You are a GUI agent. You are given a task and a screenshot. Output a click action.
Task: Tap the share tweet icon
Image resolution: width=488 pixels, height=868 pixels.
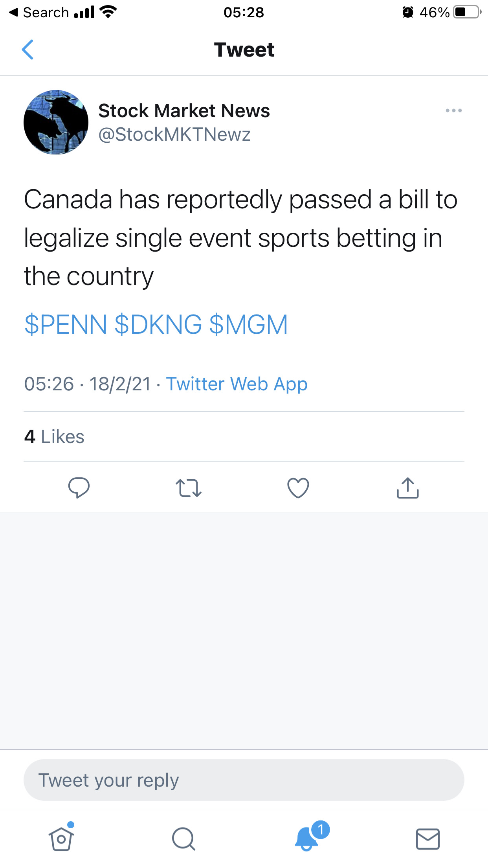(x=408, y=488)
